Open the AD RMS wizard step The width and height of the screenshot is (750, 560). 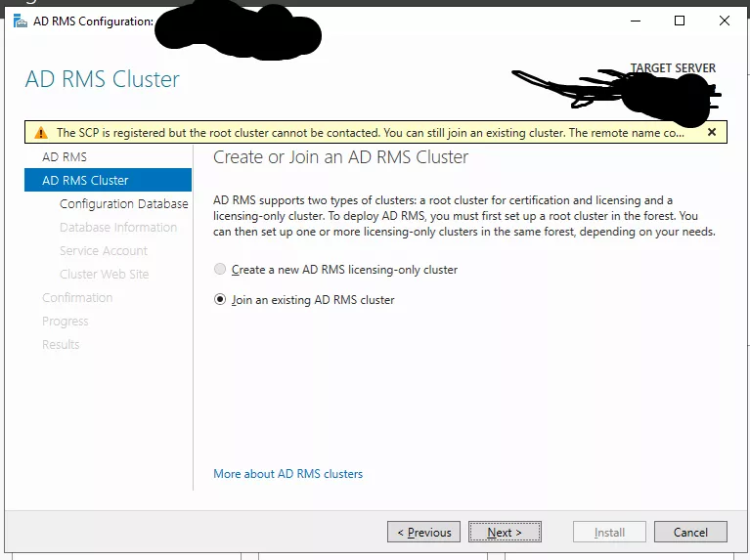click(x=65, y=156)
